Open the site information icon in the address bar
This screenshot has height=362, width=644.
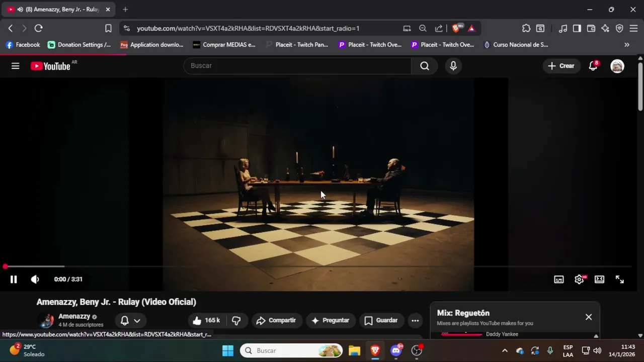126,29
